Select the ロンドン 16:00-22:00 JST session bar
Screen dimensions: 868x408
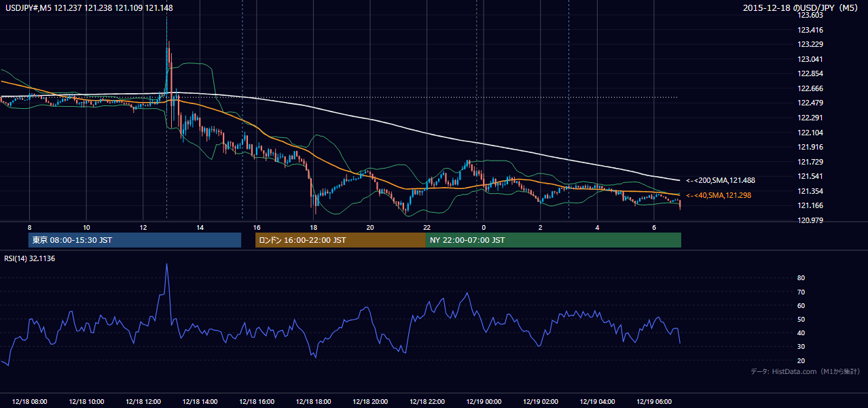[x=340, y=240]
